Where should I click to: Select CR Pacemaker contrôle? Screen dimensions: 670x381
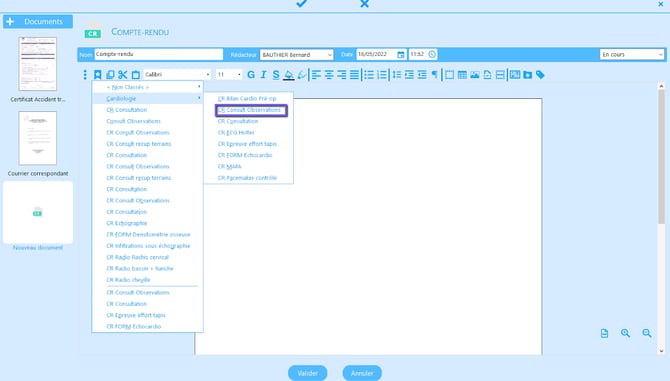tap(247, 178)
